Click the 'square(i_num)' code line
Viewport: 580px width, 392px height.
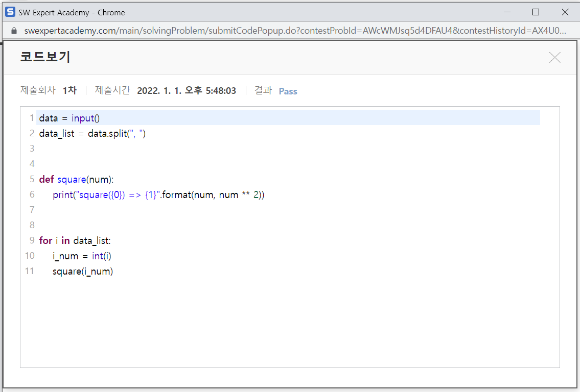point(82,272)
